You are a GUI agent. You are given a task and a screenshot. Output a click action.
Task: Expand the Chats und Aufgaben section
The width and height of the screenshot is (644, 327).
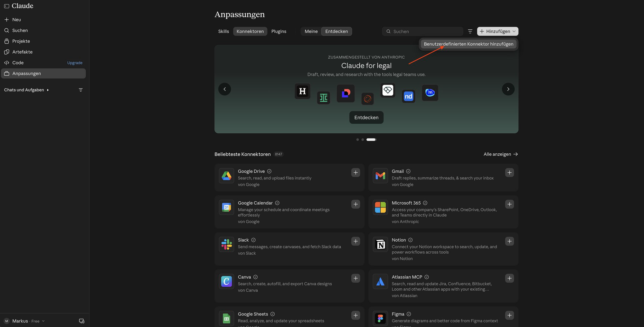coord(26,90)
